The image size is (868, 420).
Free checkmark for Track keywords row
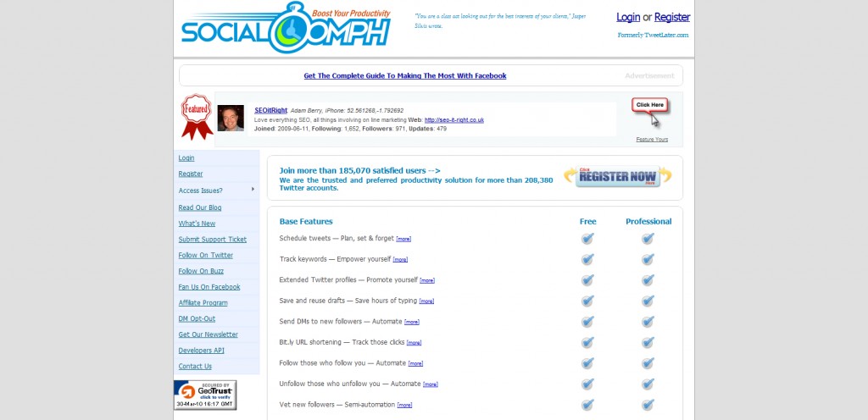(x=587, y=259)
